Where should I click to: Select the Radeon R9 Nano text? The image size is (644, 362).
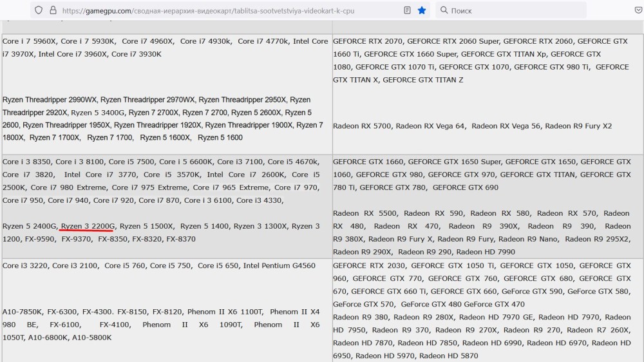529,239
